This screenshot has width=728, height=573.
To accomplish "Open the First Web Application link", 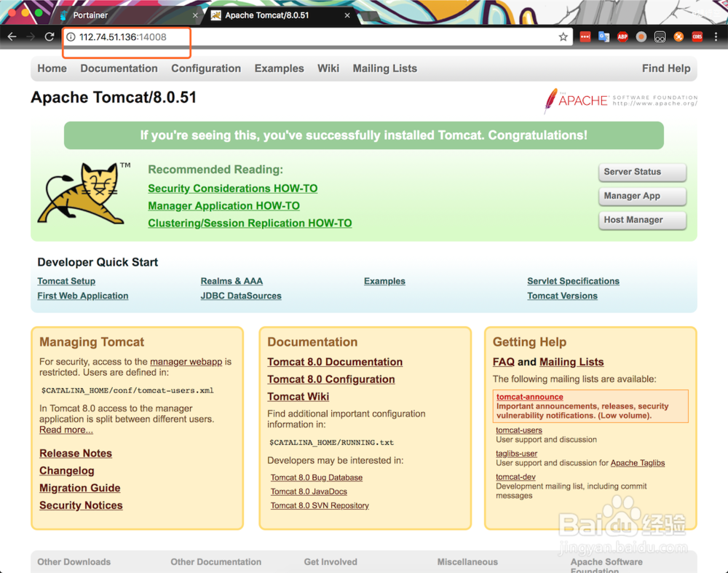I will click(83, 296).
